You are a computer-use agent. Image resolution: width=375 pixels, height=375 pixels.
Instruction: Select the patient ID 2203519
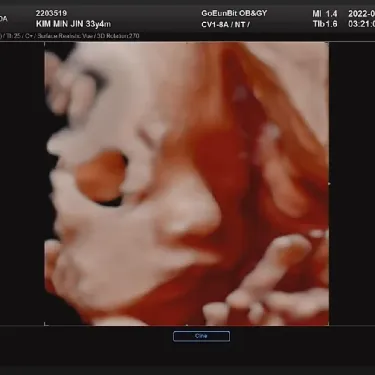click(51, 13)
